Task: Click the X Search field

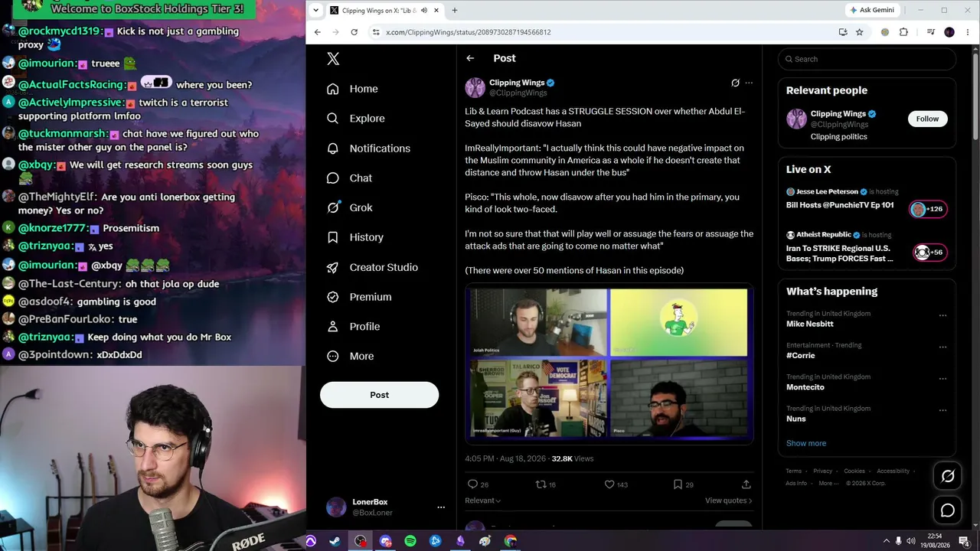Action: pos(867,59)
